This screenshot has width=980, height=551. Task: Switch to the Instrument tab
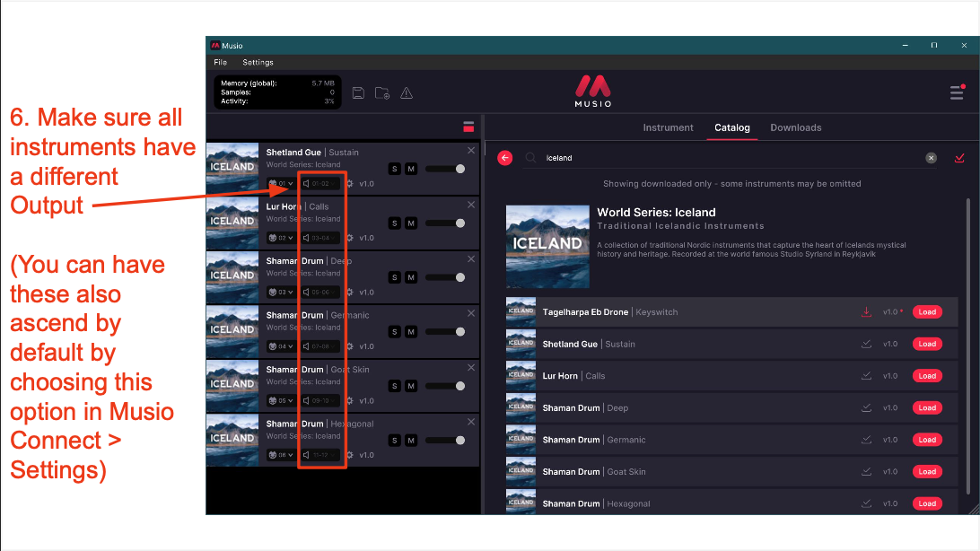(668, 127)
